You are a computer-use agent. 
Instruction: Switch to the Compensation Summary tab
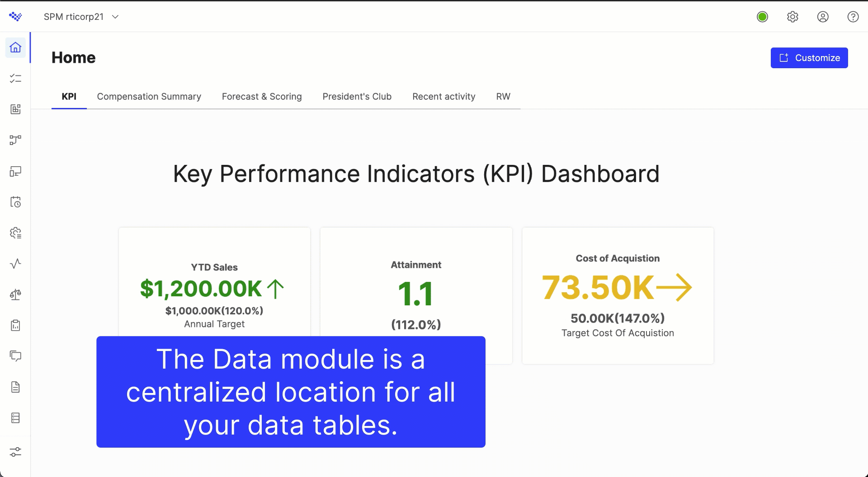coord(149,96)
